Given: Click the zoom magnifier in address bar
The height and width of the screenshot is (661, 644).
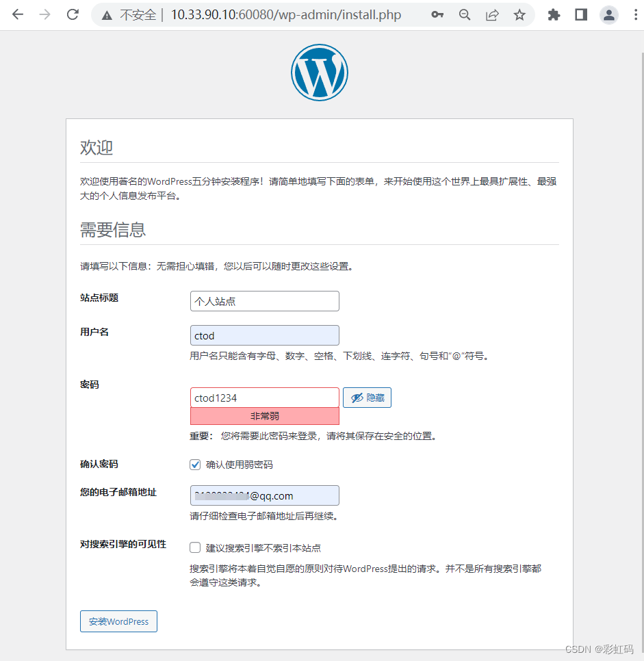Looking at the screenshot, I should coord(465,15).
